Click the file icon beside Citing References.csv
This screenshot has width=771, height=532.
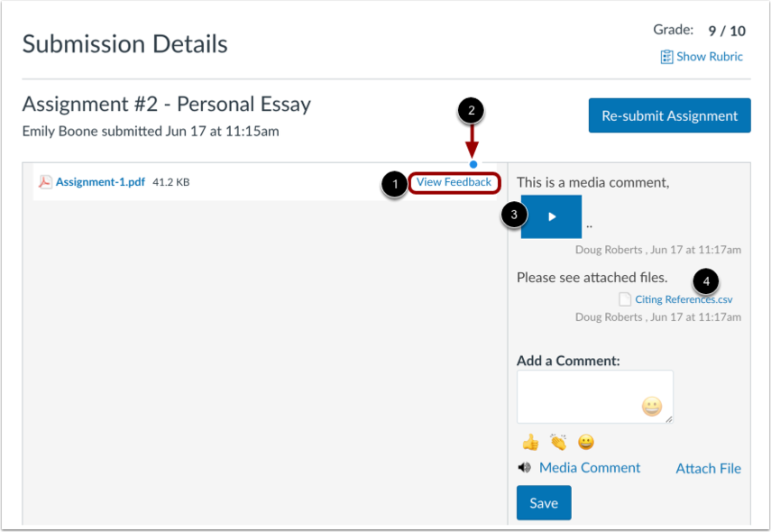point(625,299)
